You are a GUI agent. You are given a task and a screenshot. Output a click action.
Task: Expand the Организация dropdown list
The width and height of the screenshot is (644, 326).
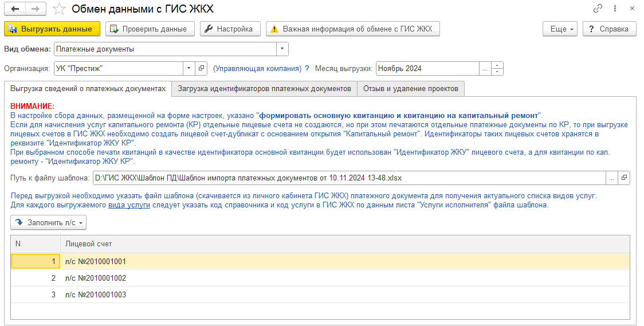(x=189, y=68)
